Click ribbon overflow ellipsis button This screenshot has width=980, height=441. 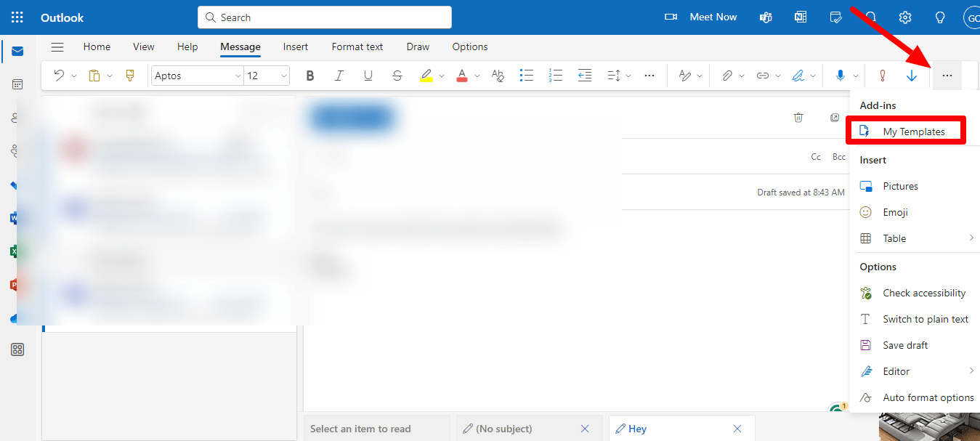(x=947, y=76)
